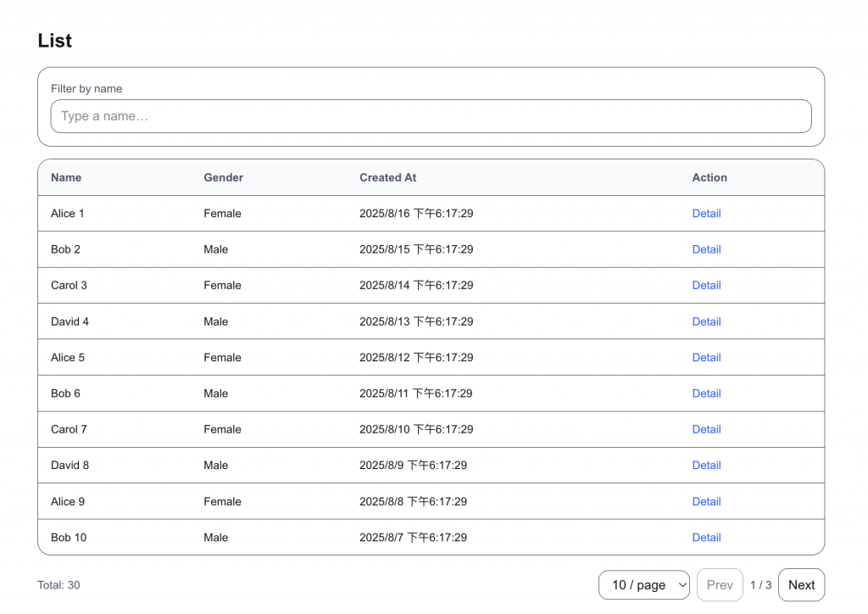Click the Gender column header
Image resolution: width=868 pixels, height=614 pixels.
(x=223, y=177)
